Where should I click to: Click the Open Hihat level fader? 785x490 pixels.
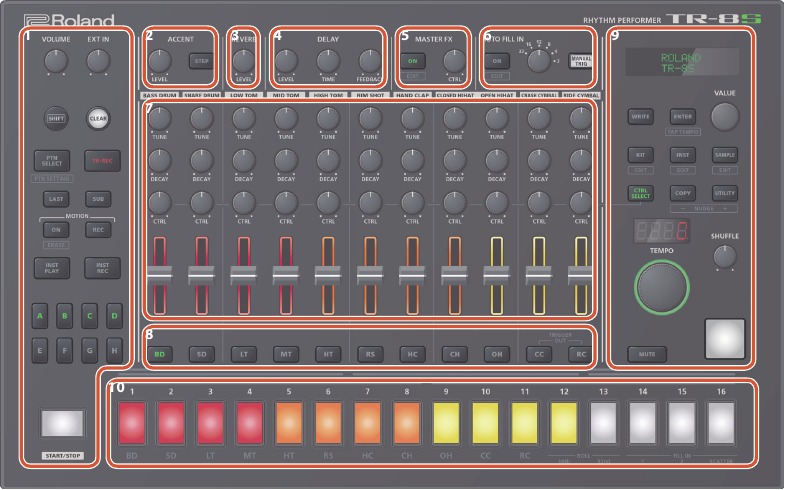(x=497, y=275)
